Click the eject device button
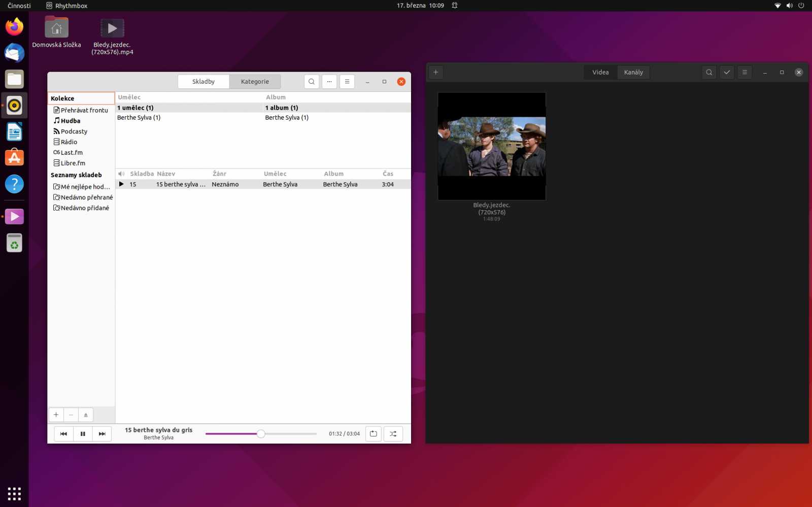Image resolution: width=812 pixels, height=507 pixels. [x=86, y=415]
